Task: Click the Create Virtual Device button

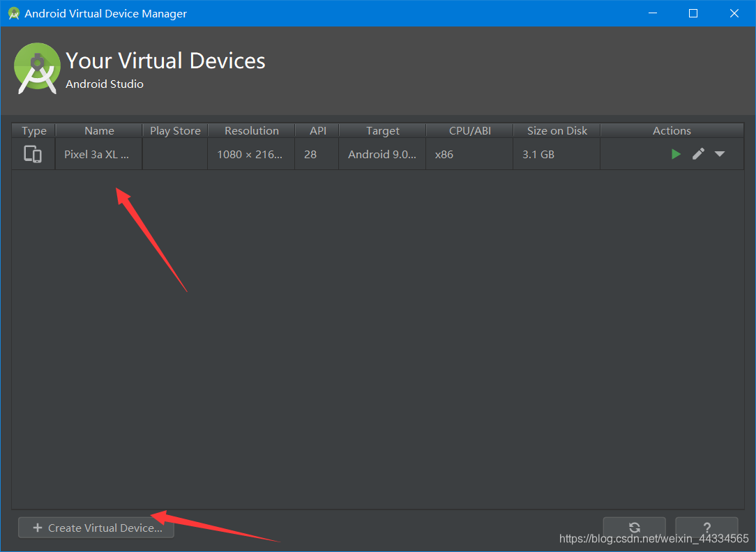Action: tap(96, 528)
